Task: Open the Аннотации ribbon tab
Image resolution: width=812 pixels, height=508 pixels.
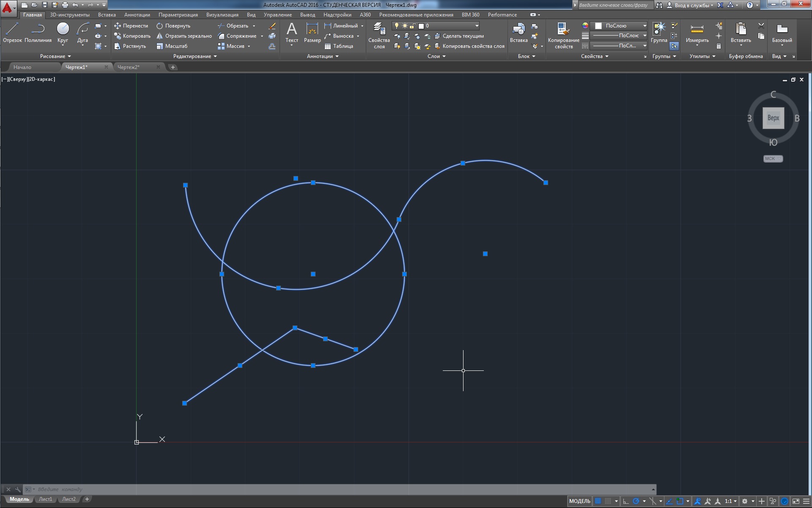Action: point(137,15)
